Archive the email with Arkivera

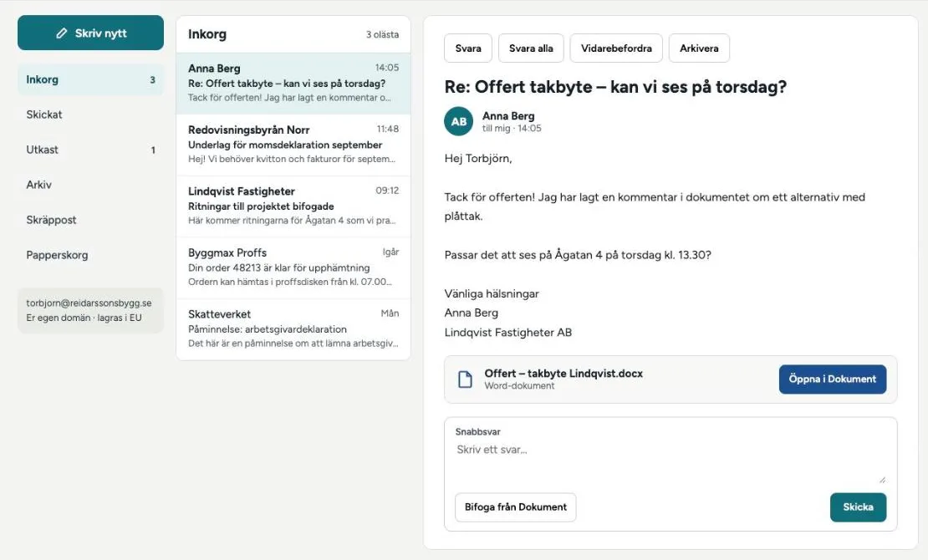point(699,48)
